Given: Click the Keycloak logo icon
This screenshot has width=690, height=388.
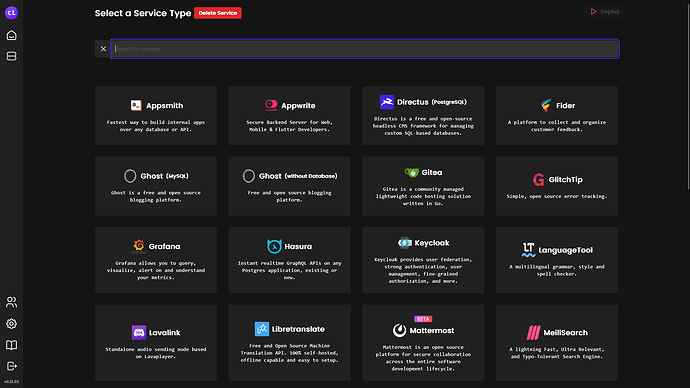Looking at the screenshot, I should (x=404, y=243).
